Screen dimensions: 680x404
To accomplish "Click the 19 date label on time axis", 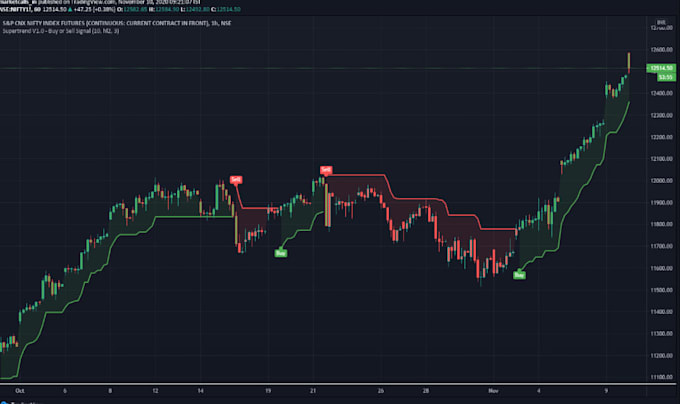I will coord(268,391).
